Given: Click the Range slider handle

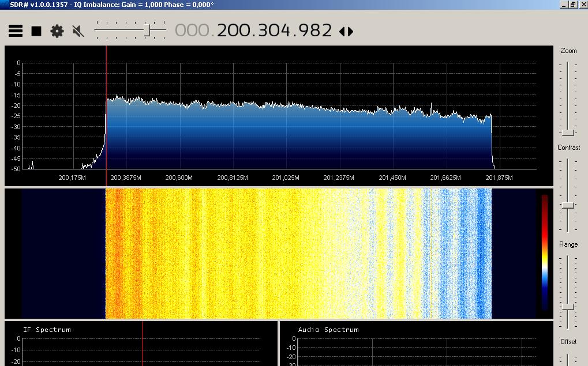Looking at the screenshot, I should click(x=568, y=307).
